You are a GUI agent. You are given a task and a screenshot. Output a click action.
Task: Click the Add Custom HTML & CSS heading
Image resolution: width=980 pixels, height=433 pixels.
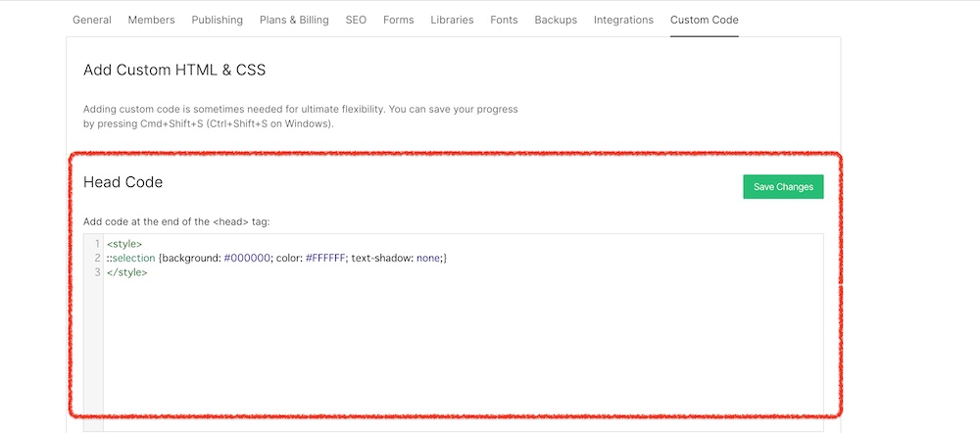tap(174, 70)
